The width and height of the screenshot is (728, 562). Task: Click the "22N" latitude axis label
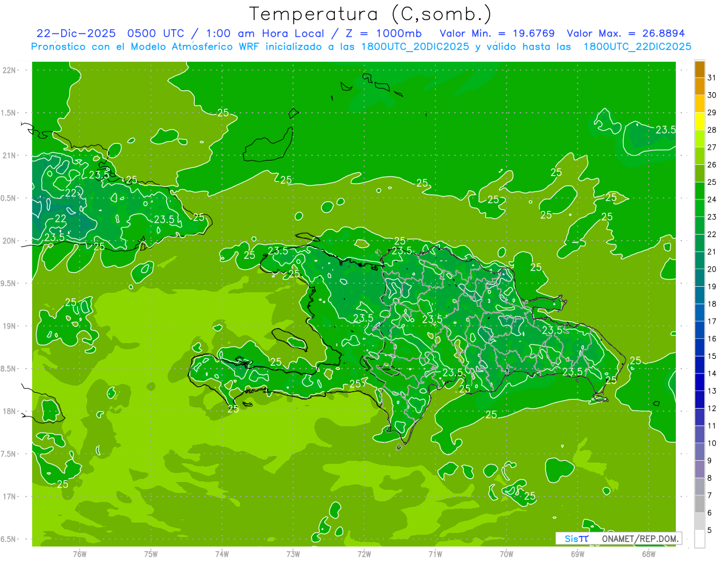(9, 70)
